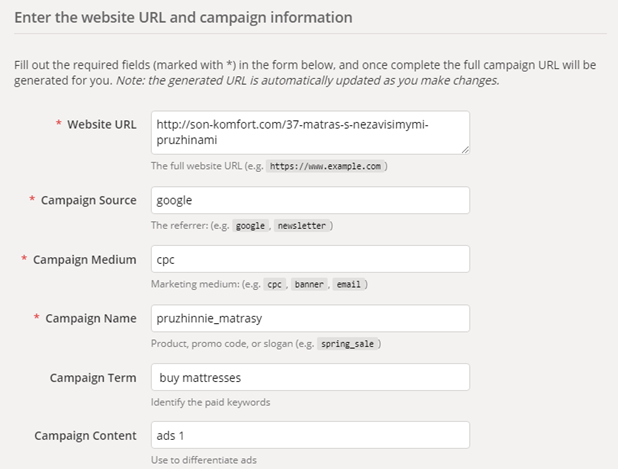Viewport: 618px width, 469px height.
Task: Click the https://www.example.com example code
Action: (325, 166)
